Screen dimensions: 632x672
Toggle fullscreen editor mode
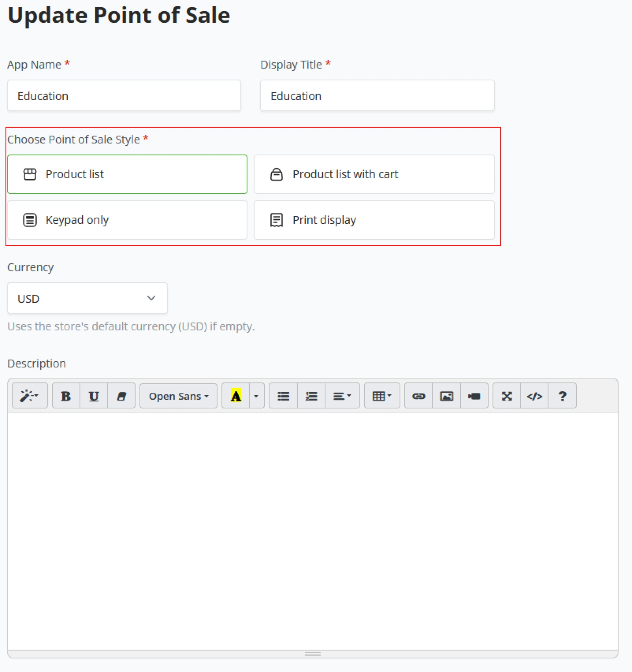pyautogui.click(x=506, y=396)
